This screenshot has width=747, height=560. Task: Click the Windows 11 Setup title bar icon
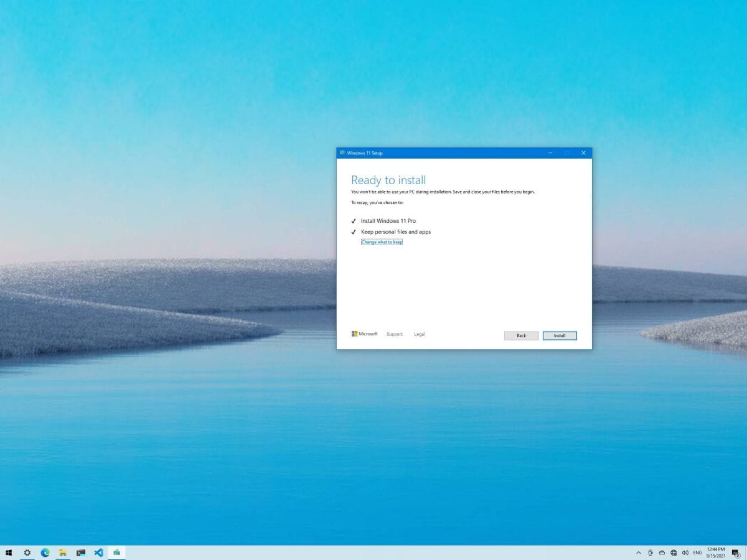[x=342, y=152]
